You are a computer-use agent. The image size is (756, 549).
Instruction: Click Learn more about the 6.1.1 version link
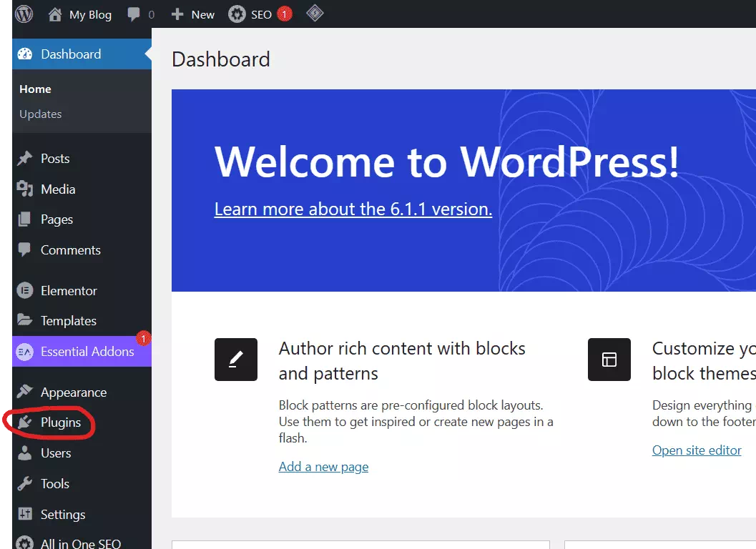pyautogui.click(x=353, y=209)
